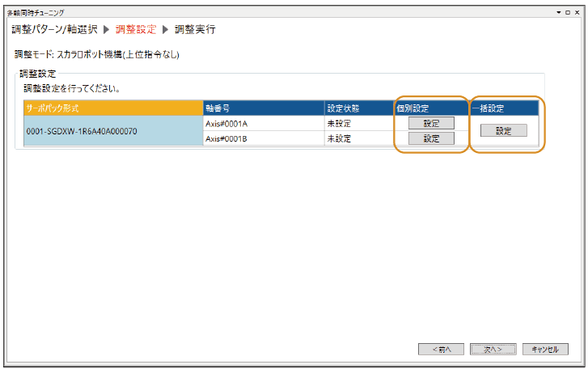This screenshot has width=588, height=369.
Task: Click 設定 button for Axis#0001A
Action: click(431, 123)
